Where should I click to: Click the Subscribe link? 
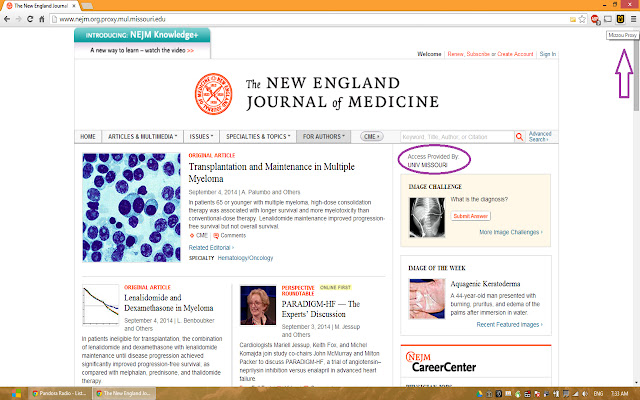point(478,54)
